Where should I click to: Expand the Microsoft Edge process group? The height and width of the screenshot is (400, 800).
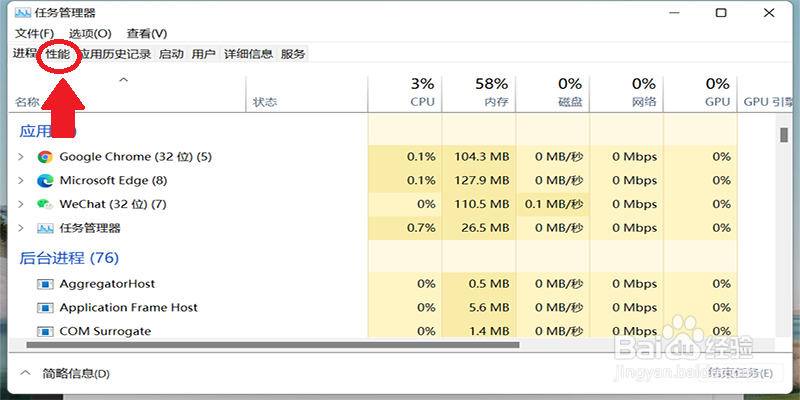point(21,181)
